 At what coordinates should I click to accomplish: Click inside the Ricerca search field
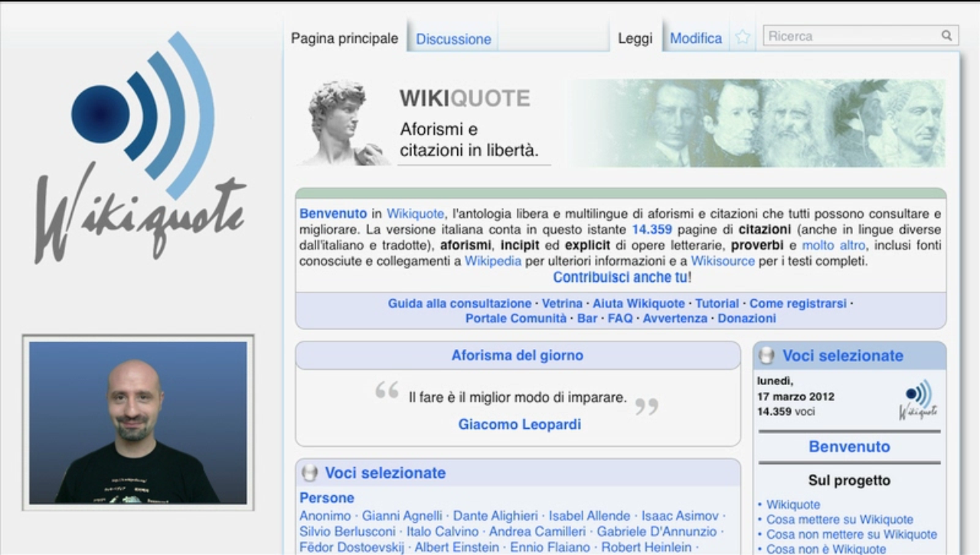coord(850,36)
